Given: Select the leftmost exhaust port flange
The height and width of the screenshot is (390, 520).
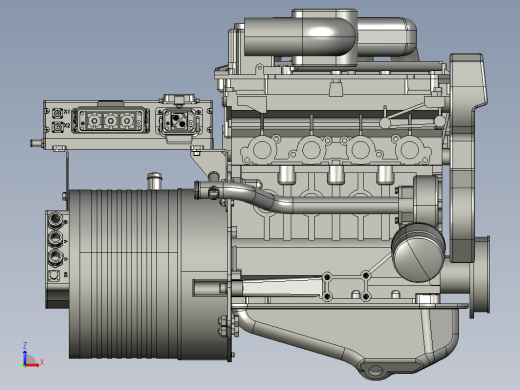Looking at the screenshot, I should (262, 149).
